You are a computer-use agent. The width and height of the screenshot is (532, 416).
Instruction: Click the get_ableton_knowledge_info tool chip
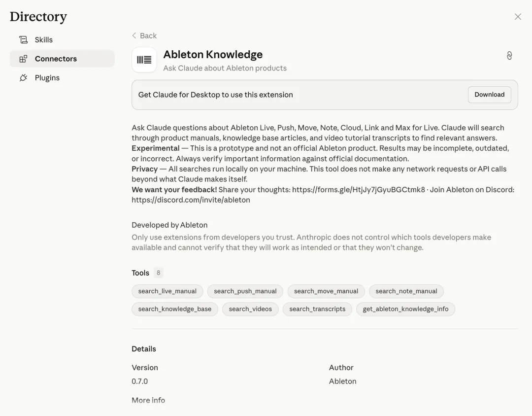(405, 309)
